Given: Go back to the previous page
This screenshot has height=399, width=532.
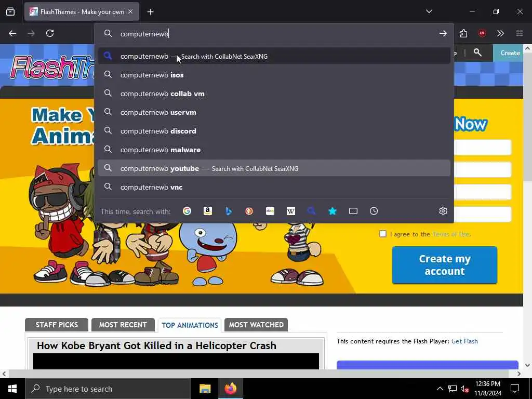Looking at the screenshot, I should (12, 33).
